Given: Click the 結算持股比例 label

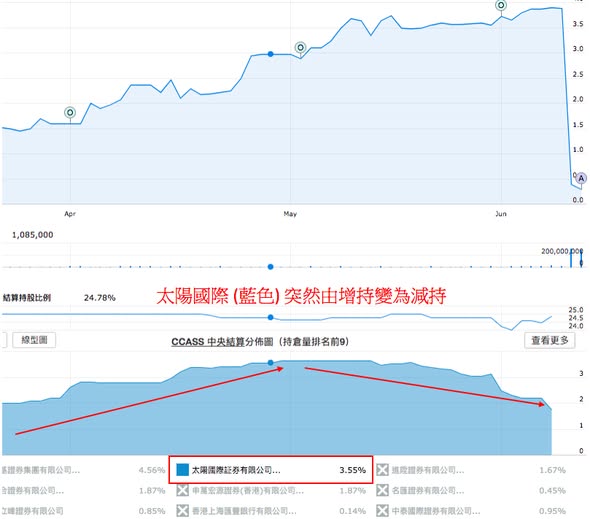Looking at the screenshot, I should point(27,298).
